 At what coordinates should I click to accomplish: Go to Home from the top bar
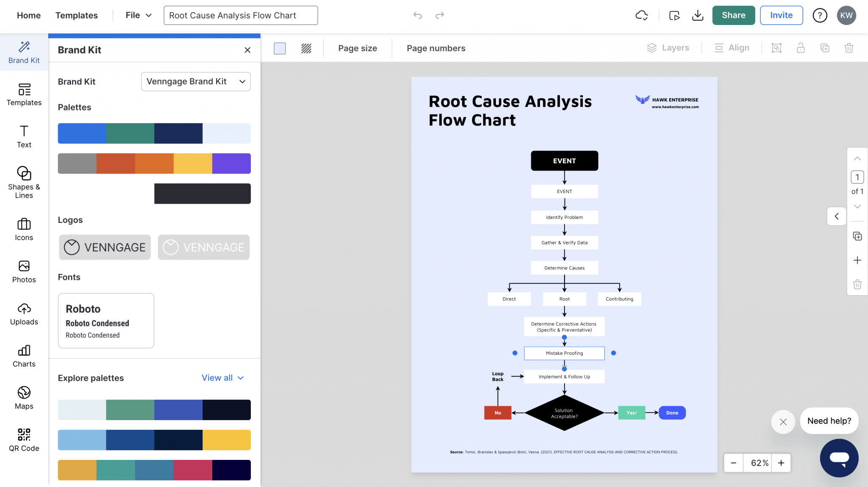[x=28, y=15]
